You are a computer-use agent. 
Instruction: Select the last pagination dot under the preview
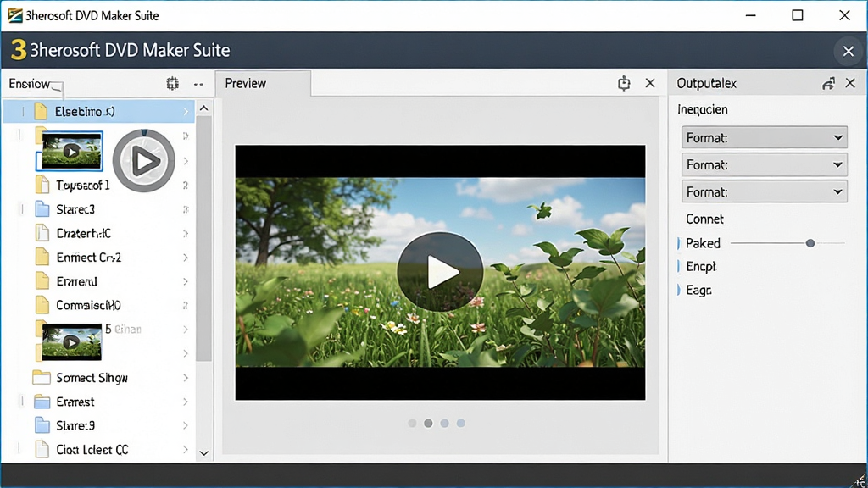460,424
